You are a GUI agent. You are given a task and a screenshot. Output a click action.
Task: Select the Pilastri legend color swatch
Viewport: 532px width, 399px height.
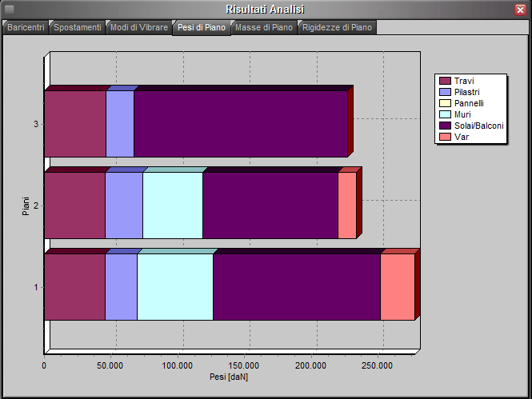click(445, 92)
